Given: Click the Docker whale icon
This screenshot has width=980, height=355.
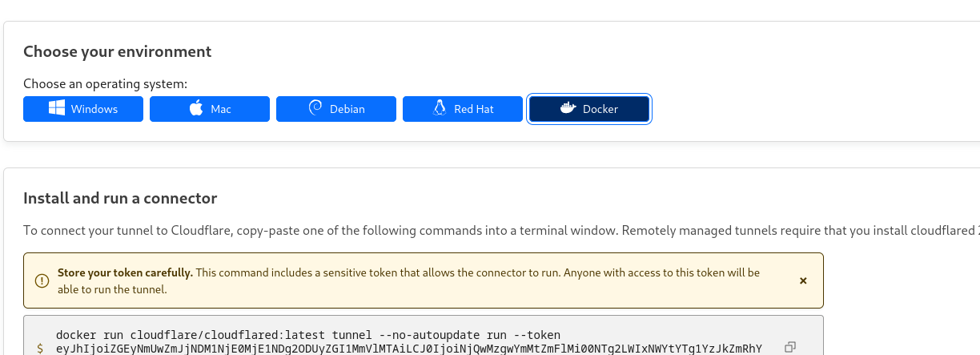Looking at the screenshot, I should (568, 109).
